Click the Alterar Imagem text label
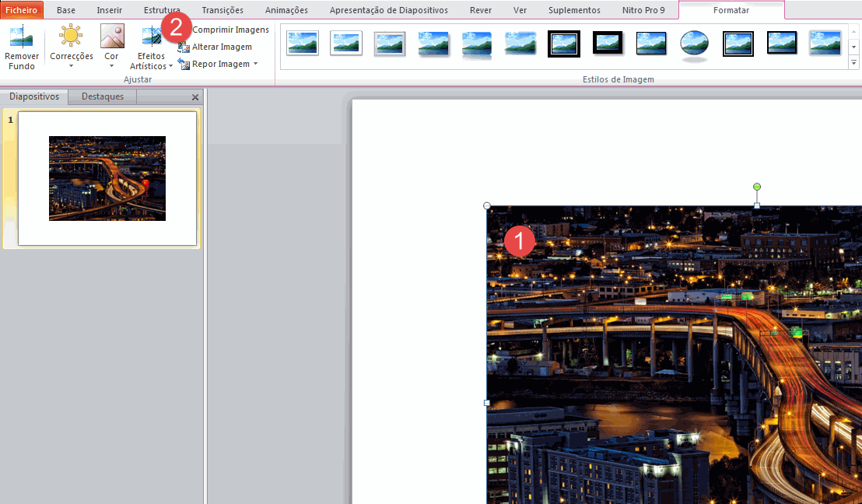Screen dimensions: 862x504 [x=222, y=47]
